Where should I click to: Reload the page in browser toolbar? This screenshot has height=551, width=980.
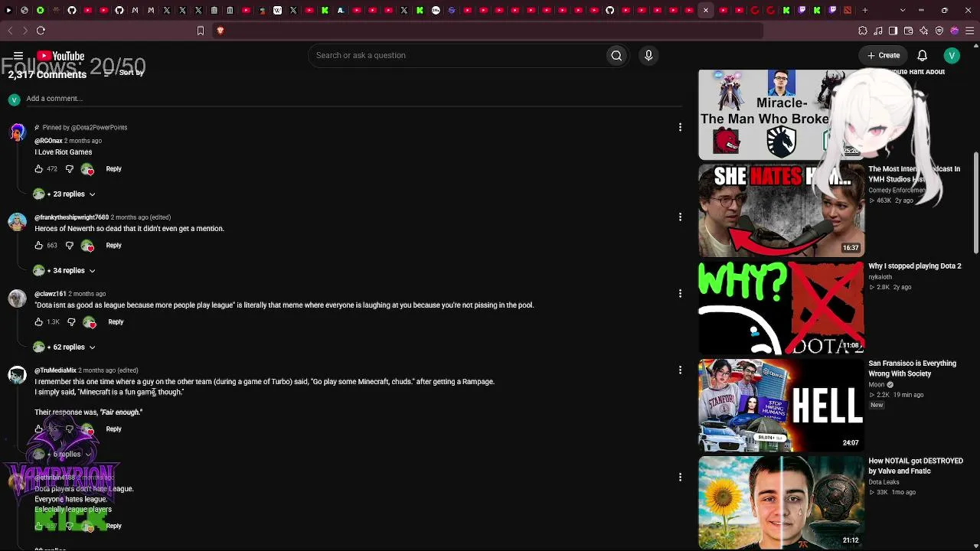pos(41,31)
